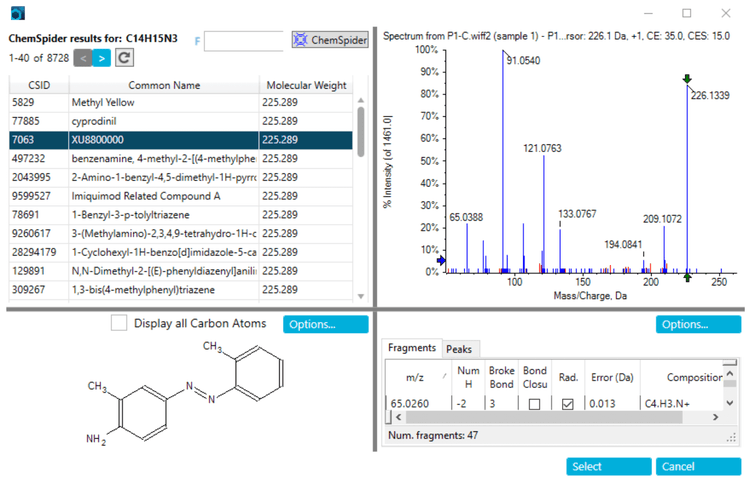The image size is (750, 484).
Task: Click the ChemSpider search button
Action: tap(330, 40)
